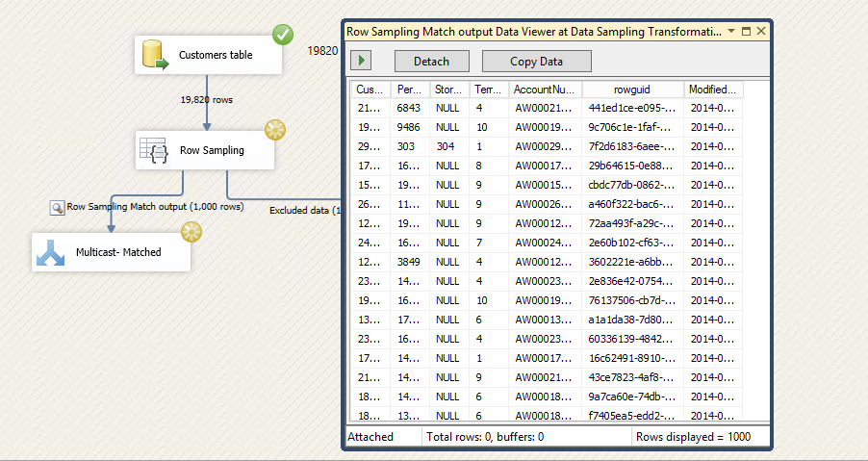The height and width of the screenshot is (461, 868).
Task: Click 'Attached' in the status bar
Action: click(x=370, y=437)
